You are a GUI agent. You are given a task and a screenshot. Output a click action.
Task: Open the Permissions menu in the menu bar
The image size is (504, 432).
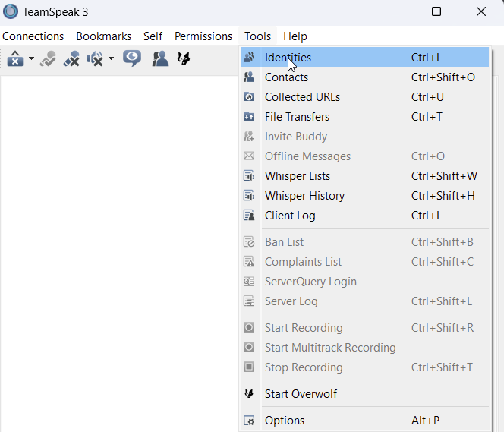203,36
